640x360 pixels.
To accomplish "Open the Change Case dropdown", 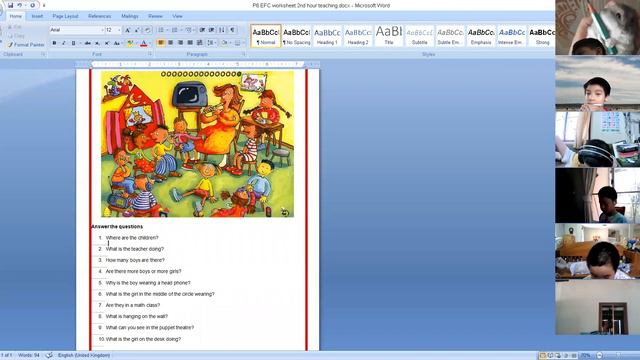I will click(x=117, y=43).
